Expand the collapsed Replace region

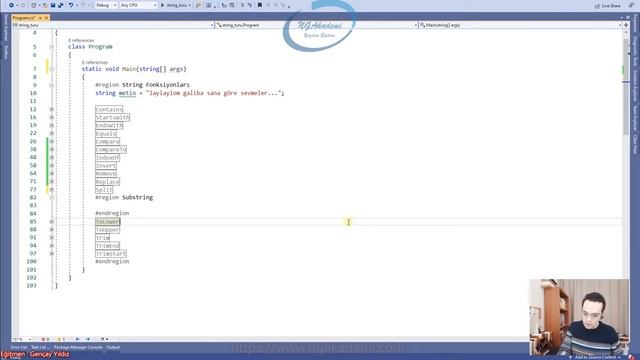coord(52,182)
